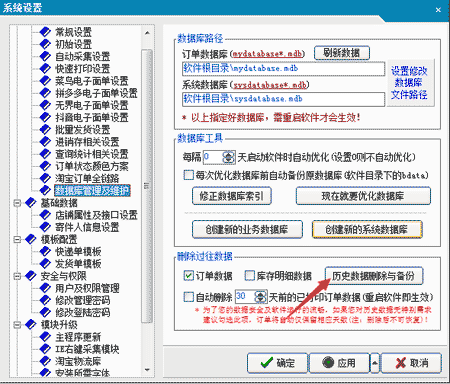Open 历史数据删除与备份 button

tap(374, 276)
